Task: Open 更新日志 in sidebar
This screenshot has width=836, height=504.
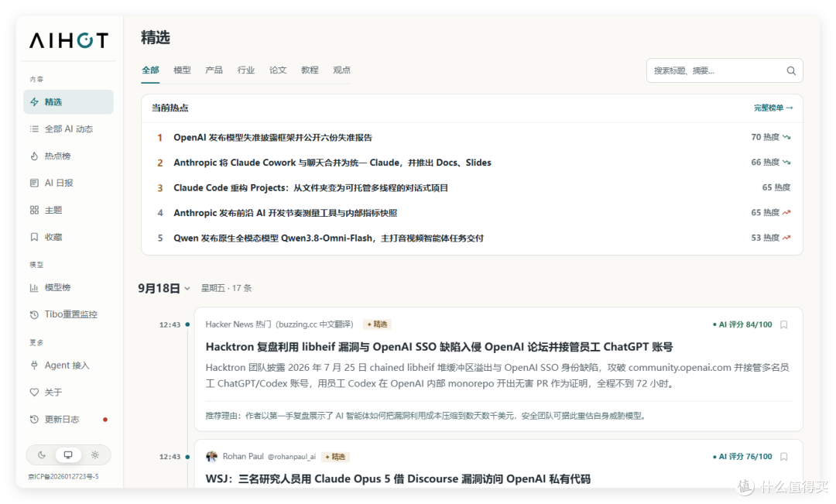Action: [68, 419]
